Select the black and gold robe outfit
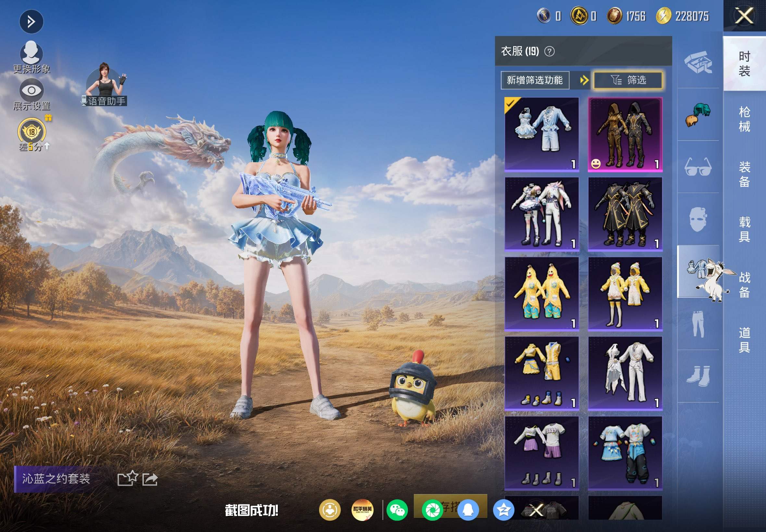 pos(625,214)
